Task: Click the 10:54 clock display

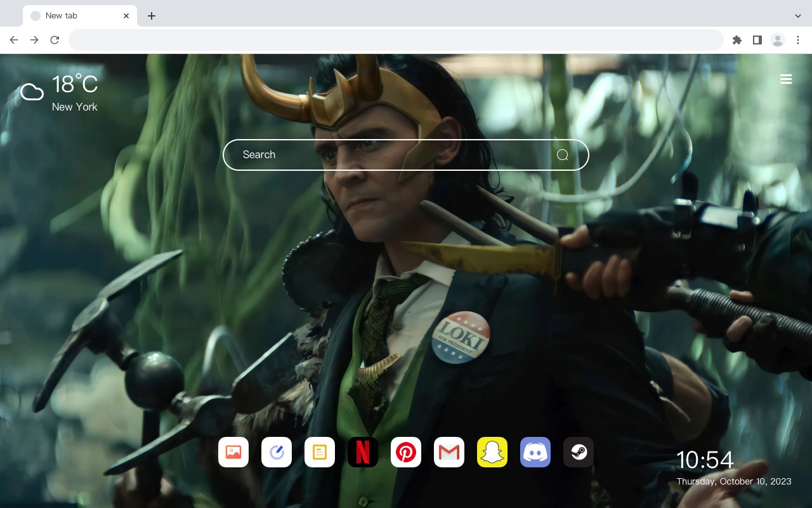Action: pyautogui.click(x=705, y=460)
